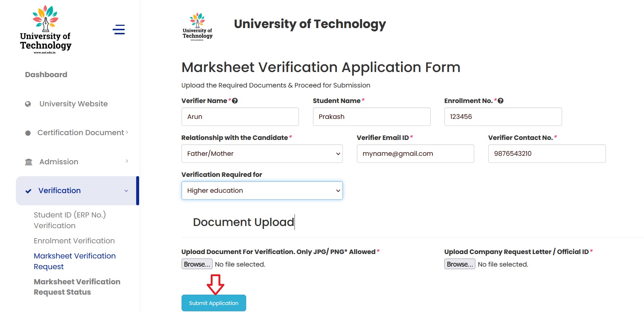
Task: Open the Dashboard menu item
Action: pyautogui.click(x=46, y=75)
